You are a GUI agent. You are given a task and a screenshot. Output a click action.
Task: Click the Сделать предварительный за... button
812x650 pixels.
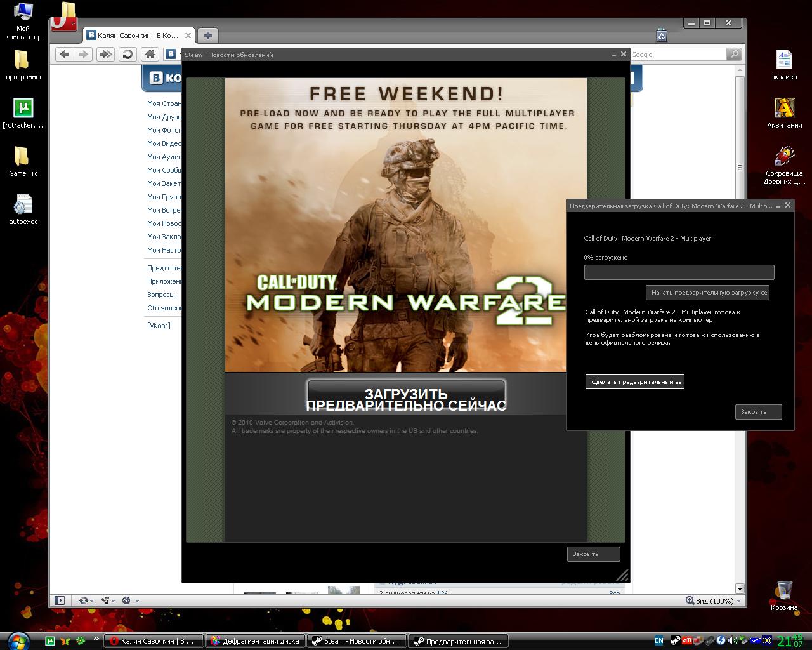coord(635,381)
